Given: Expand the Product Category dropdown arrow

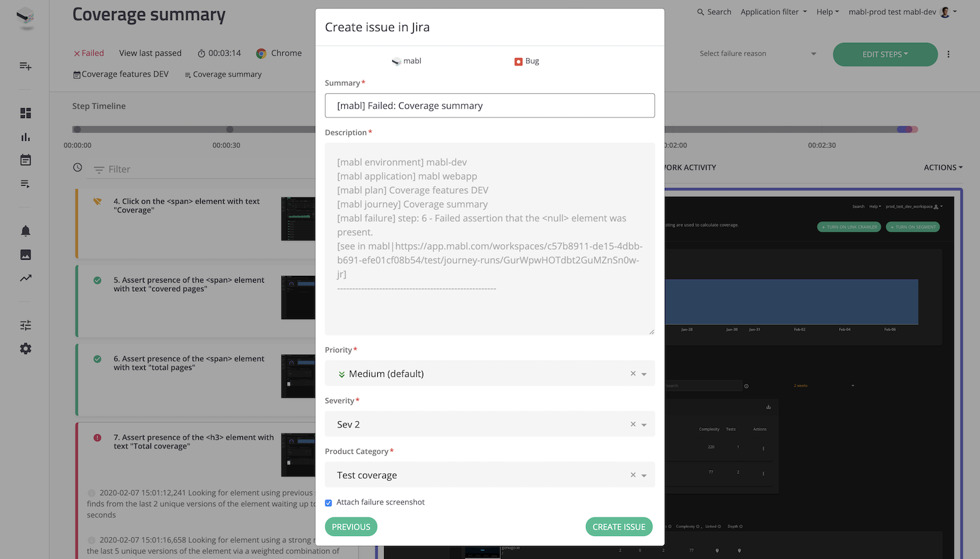Looking at the screenshot, I should point(644,476).
